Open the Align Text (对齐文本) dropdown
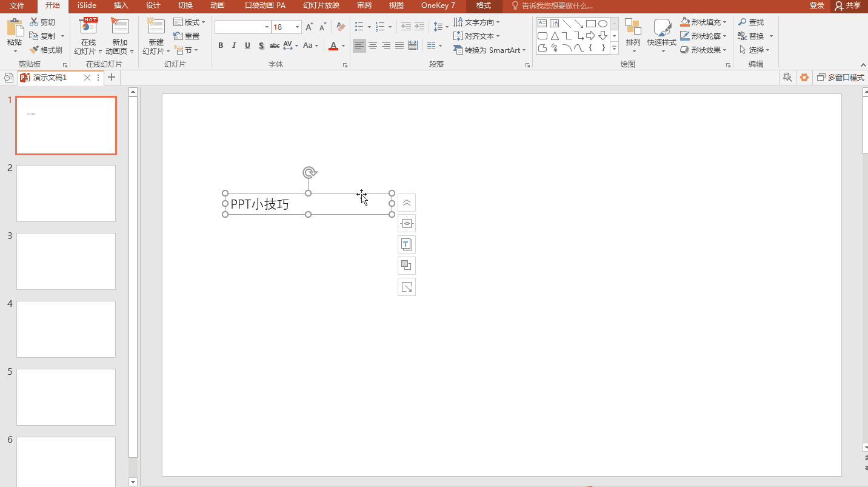This screenshot has width=868, height=487. coord(477,36)
